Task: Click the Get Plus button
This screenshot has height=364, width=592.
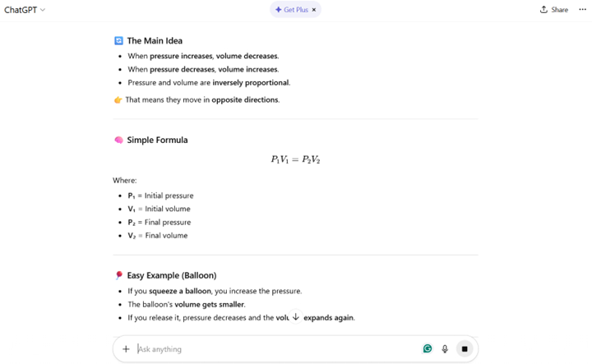Action: coord(294,10)
